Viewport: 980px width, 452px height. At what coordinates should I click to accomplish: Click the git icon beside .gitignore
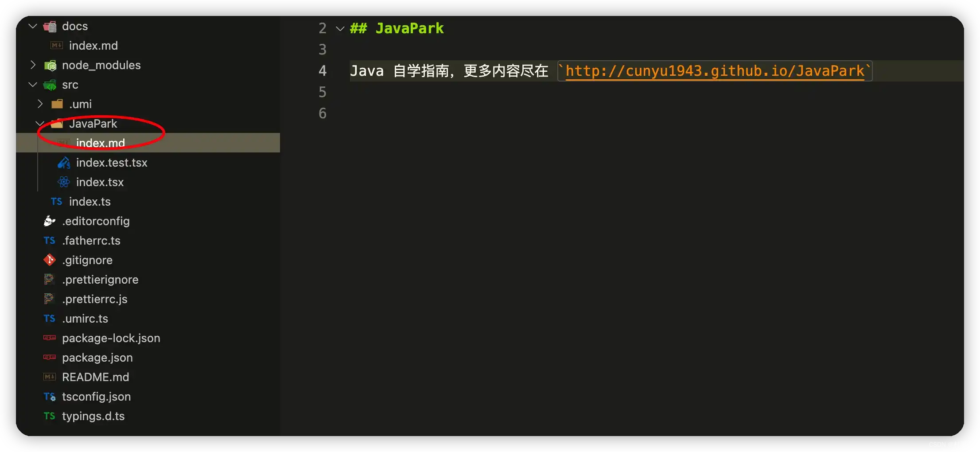[49, 260]
